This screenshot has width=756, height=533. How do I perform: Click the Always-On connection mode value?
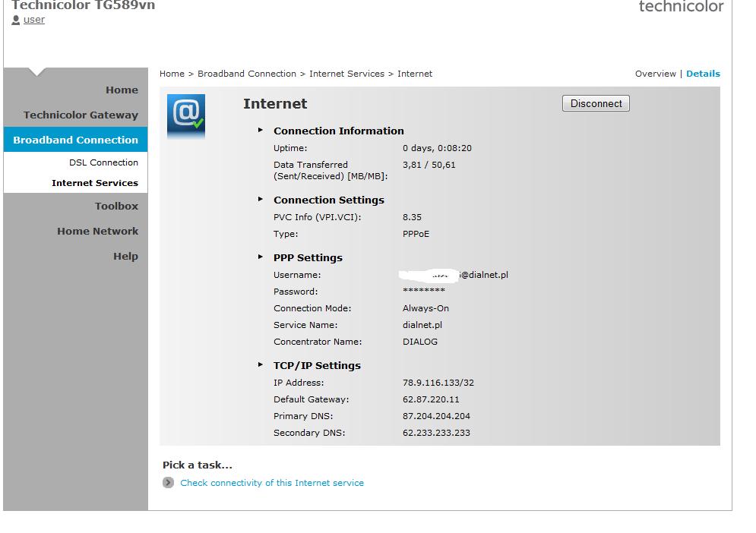tap(425, 308)
